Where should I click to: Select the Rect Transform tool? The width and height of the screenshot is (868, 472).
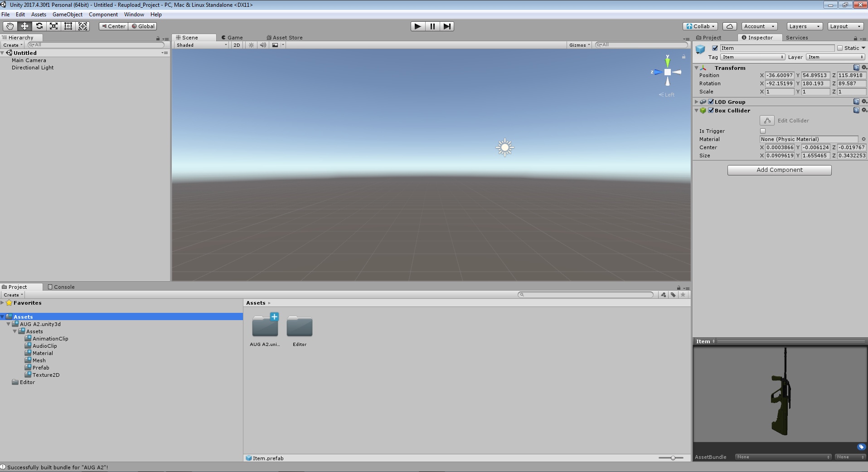68,26
